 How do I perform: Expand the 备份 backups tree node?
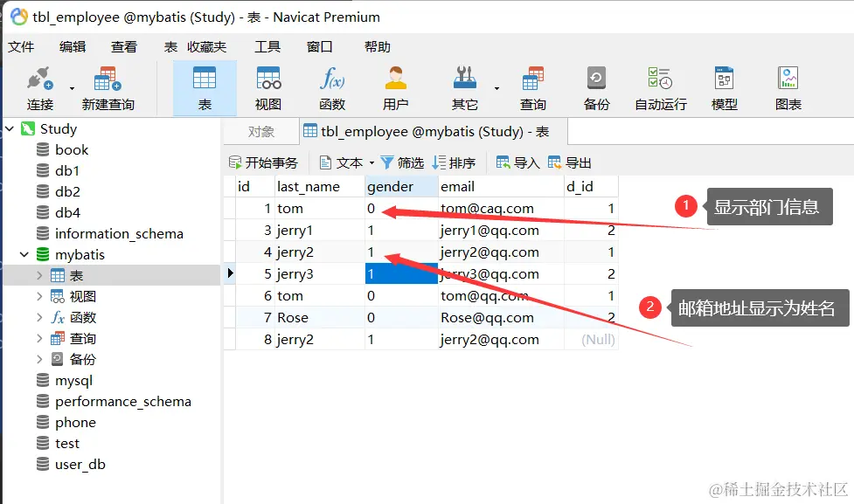click(39, 359)
